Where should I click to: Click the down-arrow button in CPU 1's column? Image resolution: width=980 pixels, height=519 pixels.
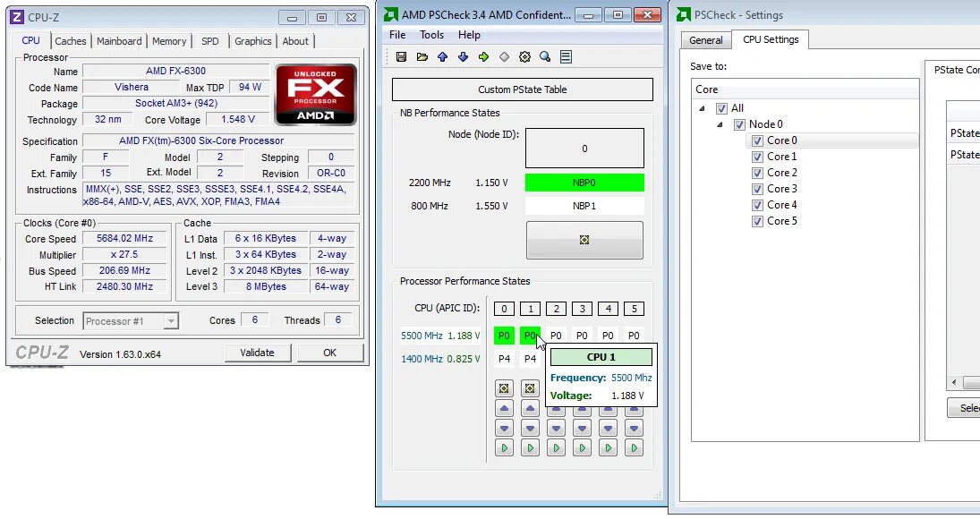pos(530,429)
